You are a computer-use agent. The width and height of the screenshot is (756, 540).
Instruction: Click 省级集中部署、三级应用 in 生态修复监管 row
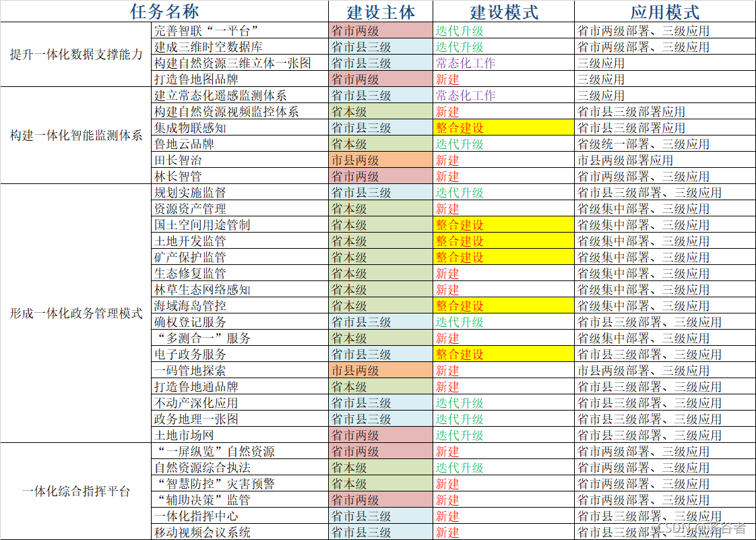click(665, 273)
